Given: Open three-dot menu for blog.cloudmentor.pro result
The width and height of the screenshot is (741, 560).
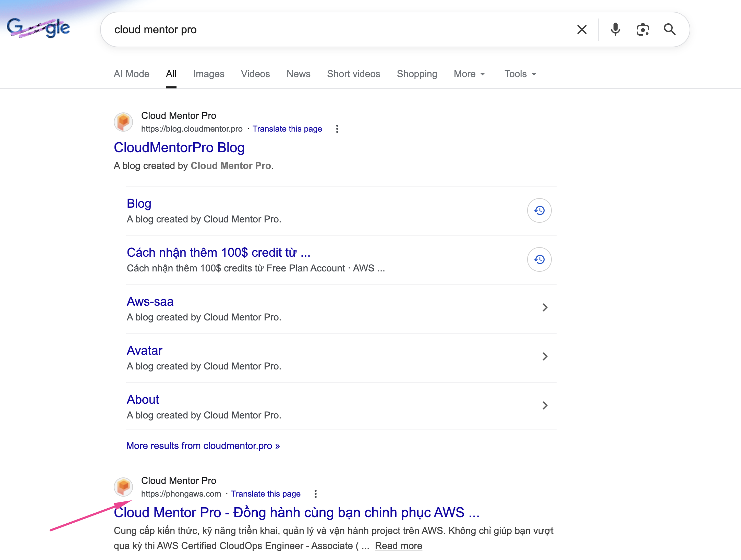Looking at the screenshot, I should 337,129.
